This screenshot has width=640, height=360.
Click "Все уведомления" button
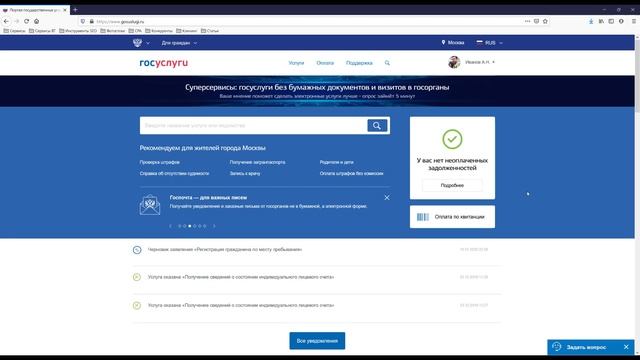pyautogui.click(x=317, y=341)
